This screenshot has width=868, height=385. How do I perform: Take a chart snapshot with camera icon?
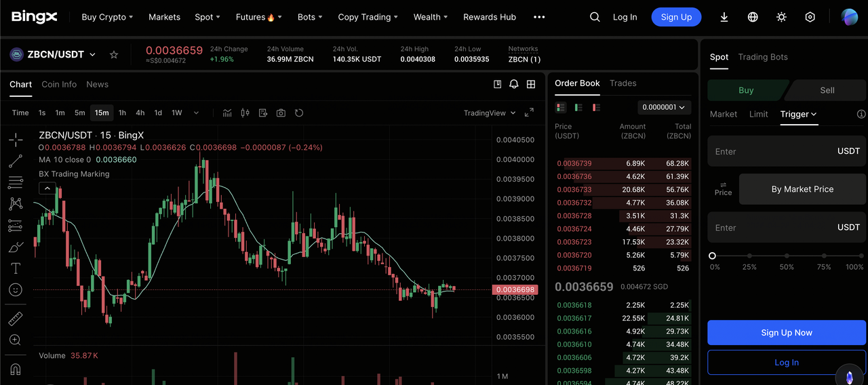click(x=281, y=113)
